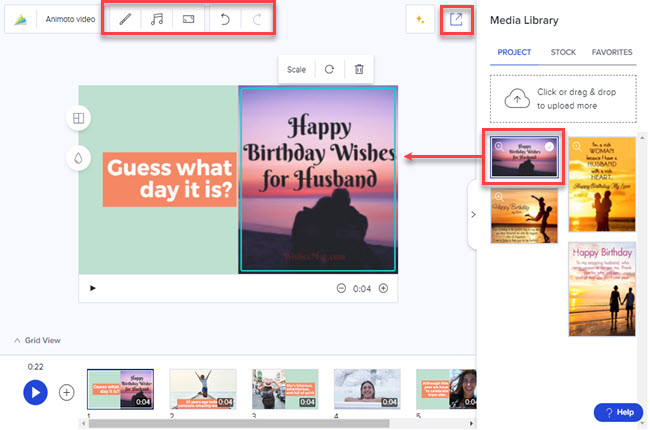Select timeline block 5 thumbnail

pos(446,389)
